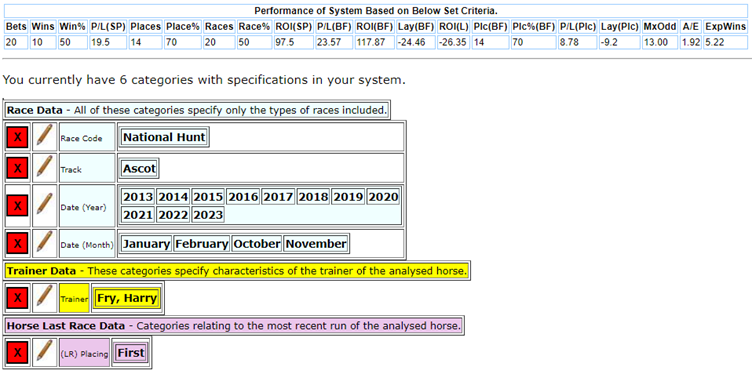Image resolution: width=752 pixels, height=374 pixels.
Task: Click the 2014 year value
Action: click(173, 197)
